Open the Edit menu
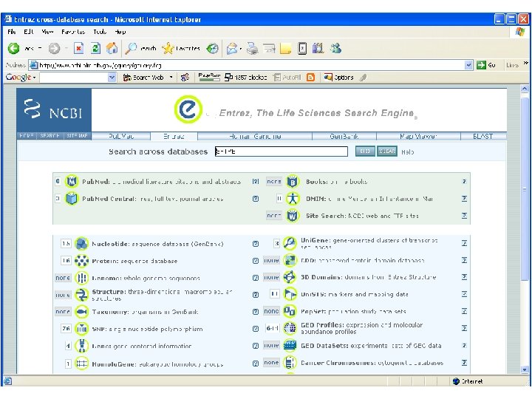The image size is (532, 399). point(29,32)
